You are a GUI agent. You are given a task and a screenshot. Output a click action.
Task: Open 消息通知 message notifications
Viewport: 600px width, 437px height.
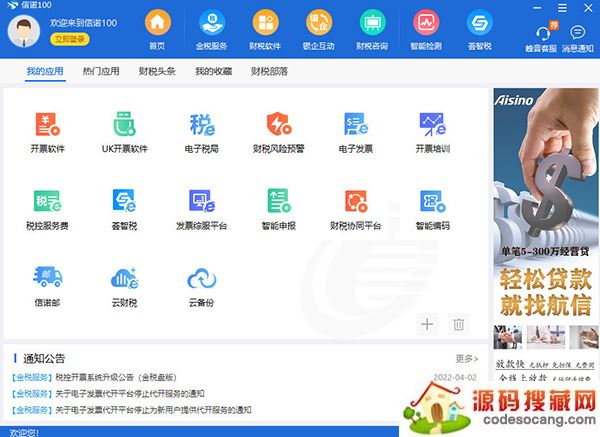(577, 38)
